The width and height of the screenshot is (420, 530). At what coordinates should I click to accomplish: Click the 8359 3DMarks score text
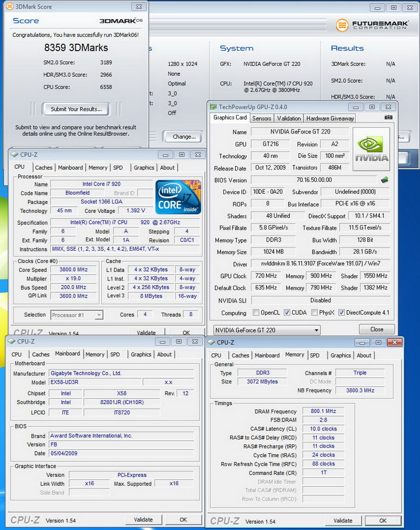[76, 48]
